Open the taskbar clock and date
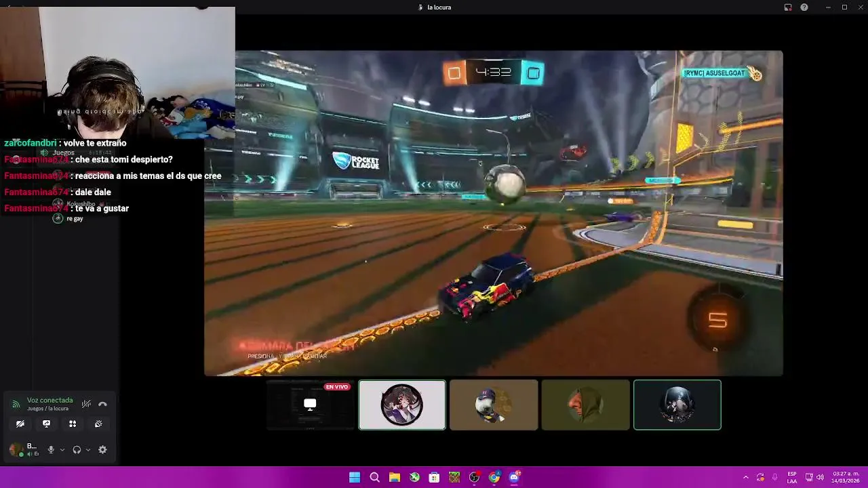Viewport: 868px width, 488px height. (x=846, y=477)
